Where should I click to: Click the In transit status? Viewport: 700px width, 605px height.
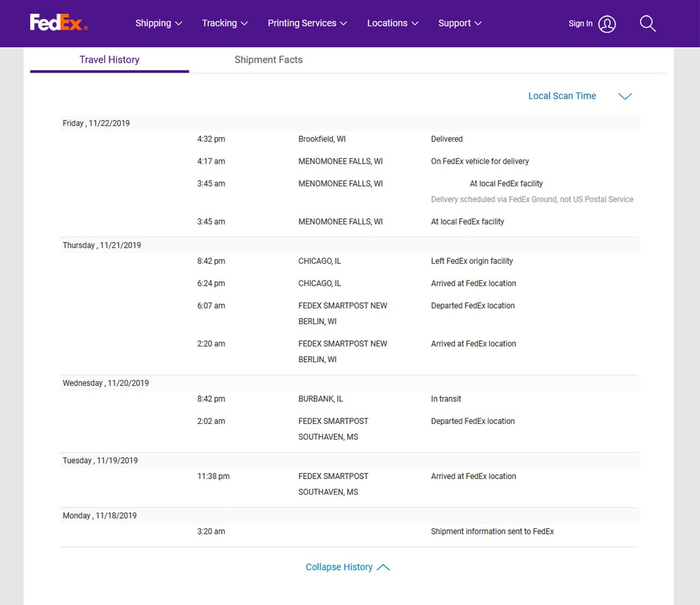[446, 399]
